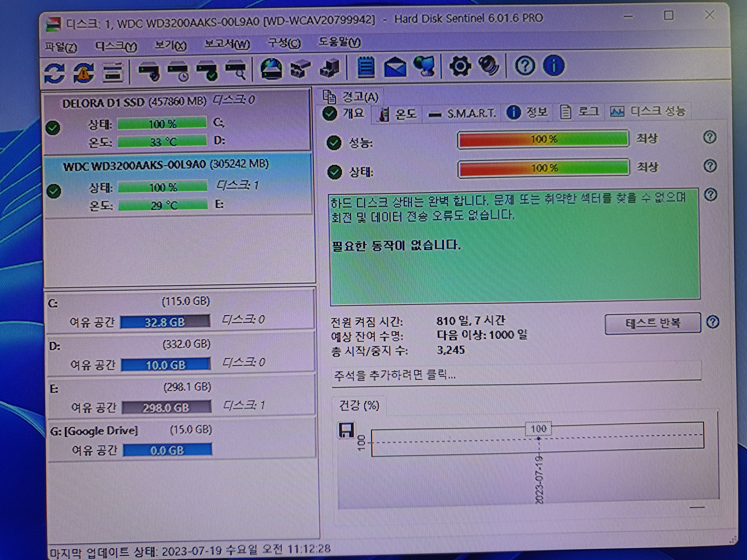
Task: Click the 경고(A) document icon
Action: pos(330,97)
